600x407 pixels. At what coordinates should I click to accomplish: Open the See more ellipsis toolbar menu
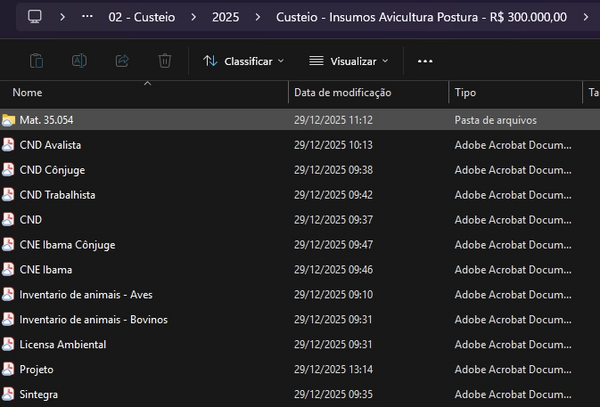[425, 61]
